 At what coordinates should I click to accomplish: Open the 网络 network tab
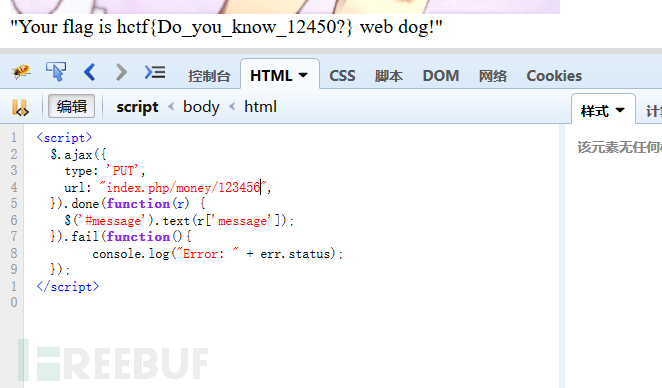click(x=493, y=76)
